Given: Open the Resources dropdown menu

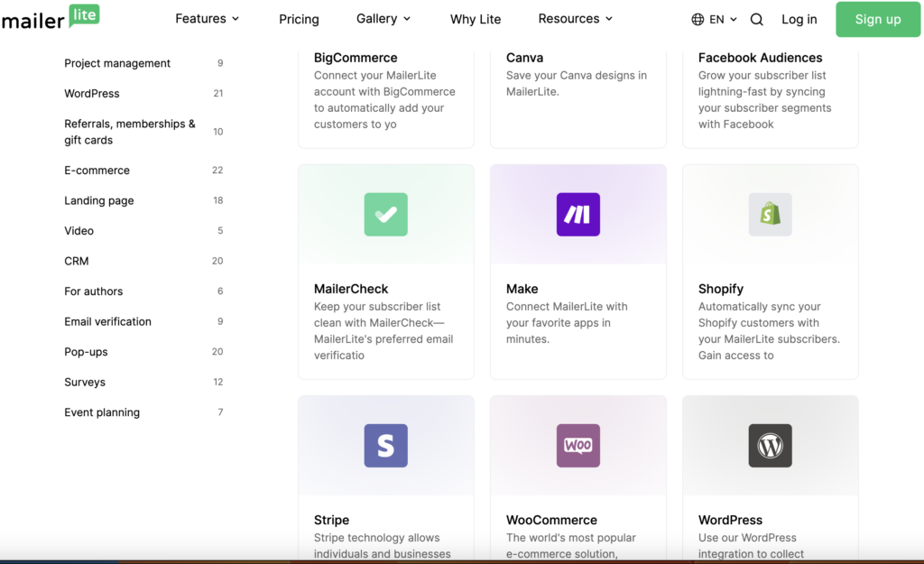Looking at the screenshot, I should click(575, 18).
